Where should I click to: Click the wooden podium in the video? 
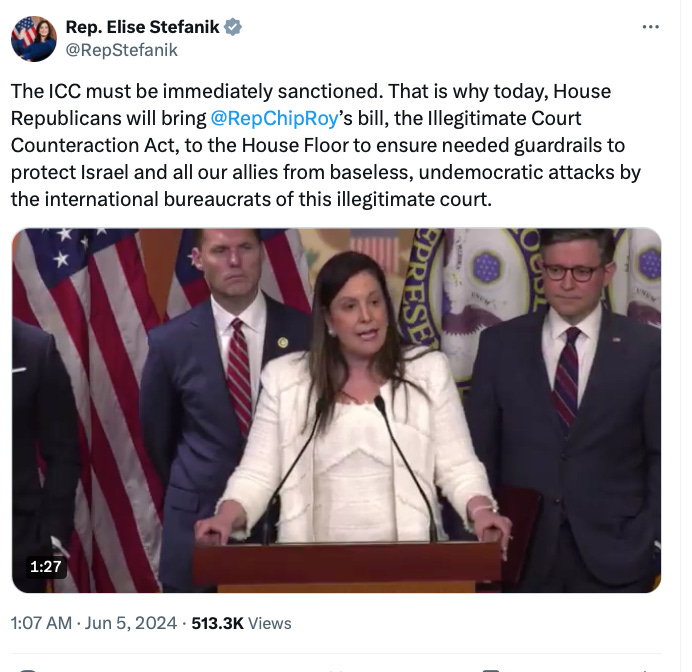346,567
